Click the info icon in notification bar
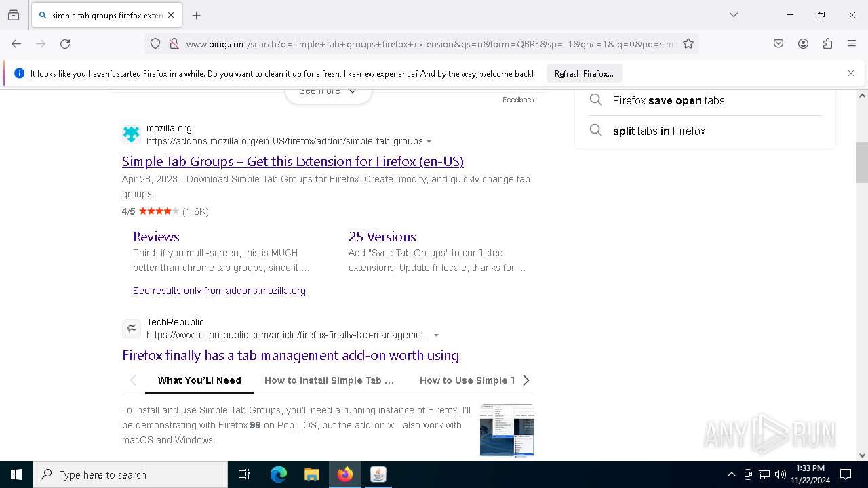Screen dimensions: 868x488 19,73
